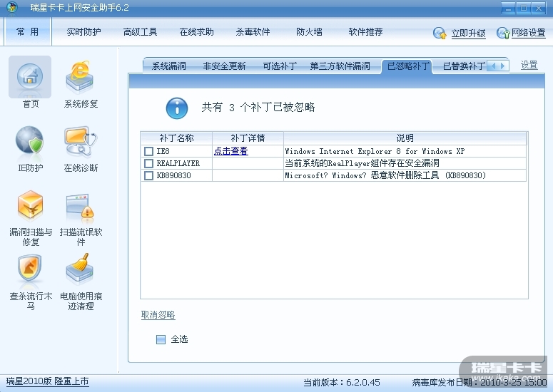The height and width of the screenshot is (392, 553).
Task: Open 查杀流行木马 trojan scan icon
Action: pos(30,270)
